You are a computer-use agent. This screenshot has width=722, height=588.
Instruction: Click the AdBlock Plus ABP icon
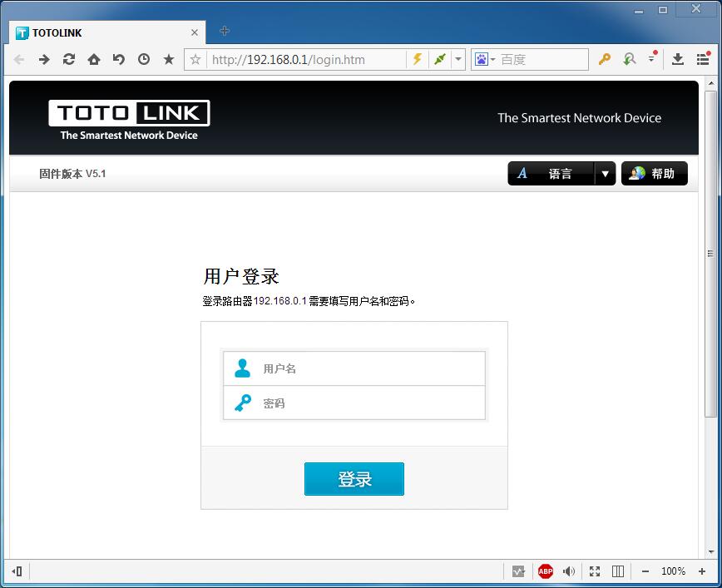[546, 571]
